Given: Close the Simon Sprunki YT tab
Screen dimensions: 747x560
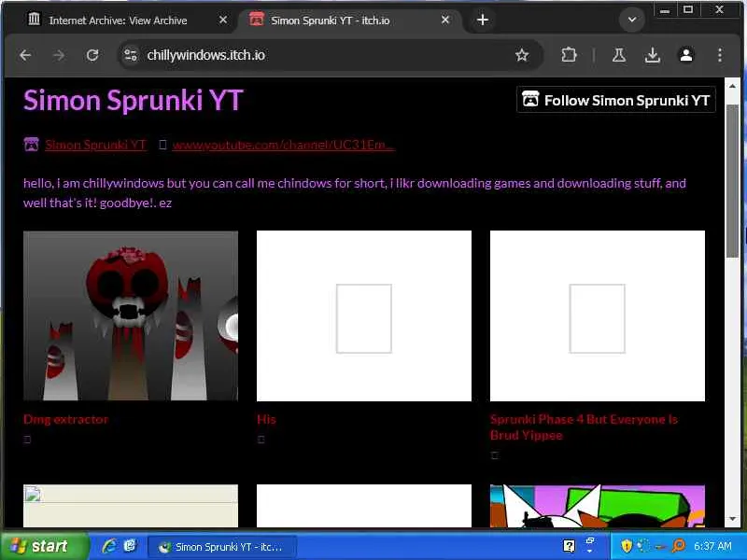Looking at the screenshot, I should (x=445, y=20).
